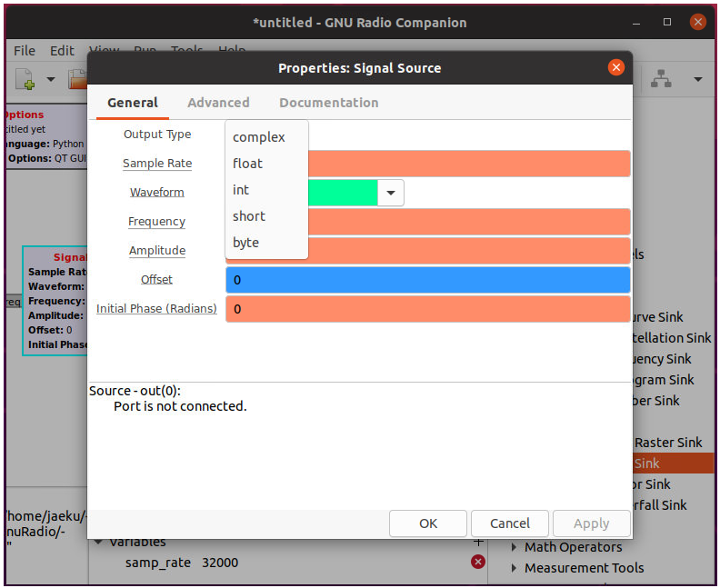Switch to the Documentation tab
The width and height of the screenshot is (720, 588).
click(x=329, y=103)
